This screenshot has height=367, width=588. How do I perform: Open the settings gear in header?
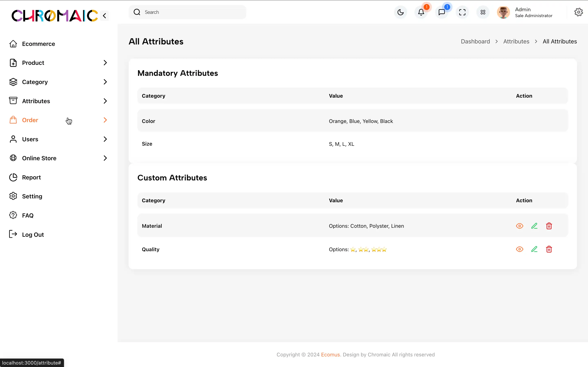tap(578, 12)
